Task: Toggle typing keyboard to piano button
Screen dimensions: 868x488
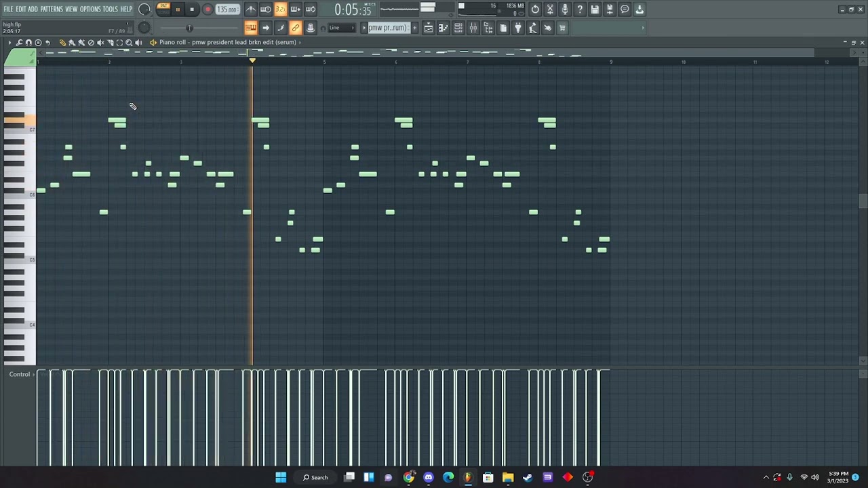Action: coord(251,28)
